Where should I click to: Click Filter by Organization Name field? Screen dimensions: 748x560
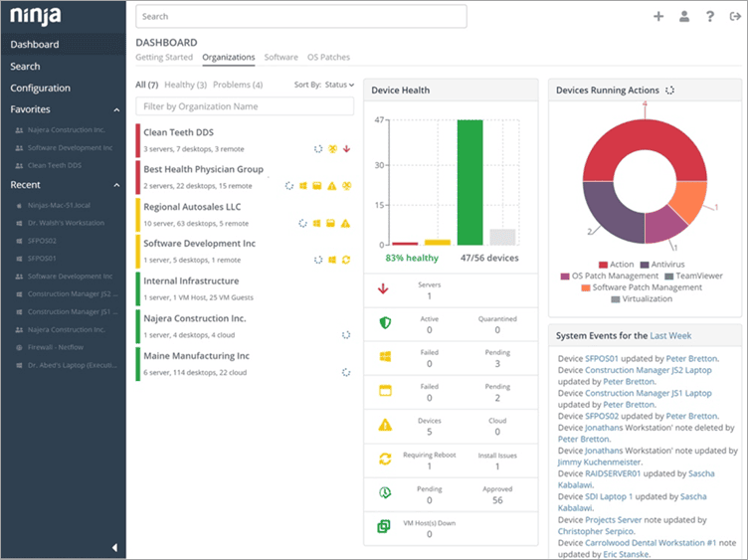[245, 106]
